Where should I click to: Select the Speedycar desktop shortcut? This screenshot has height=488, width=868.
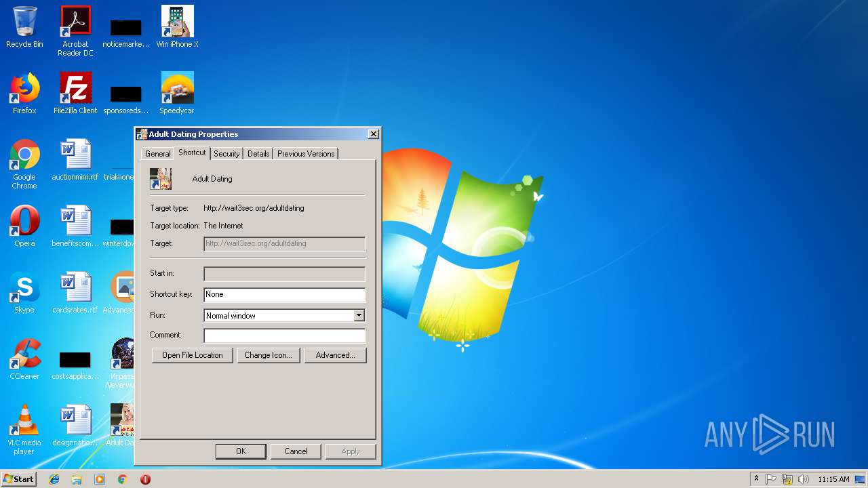click(x=177, y=94)
